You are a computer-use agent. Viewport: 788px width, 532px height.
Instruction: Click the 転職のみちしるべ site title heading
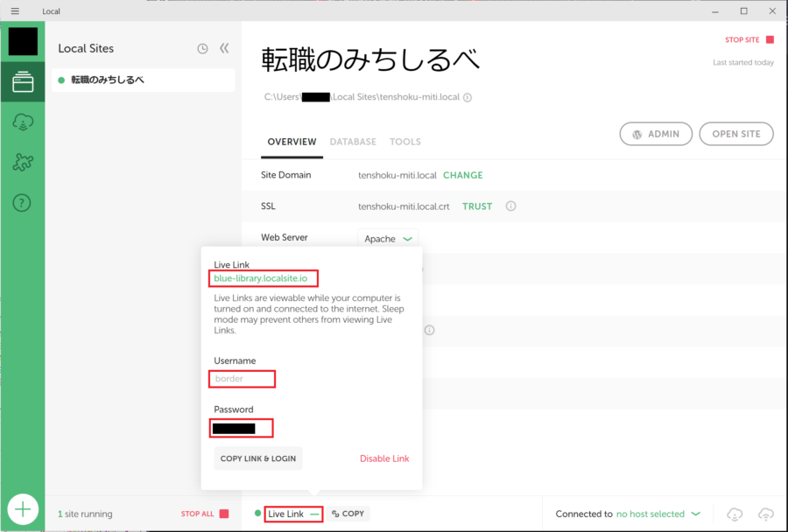pos(370,60)
